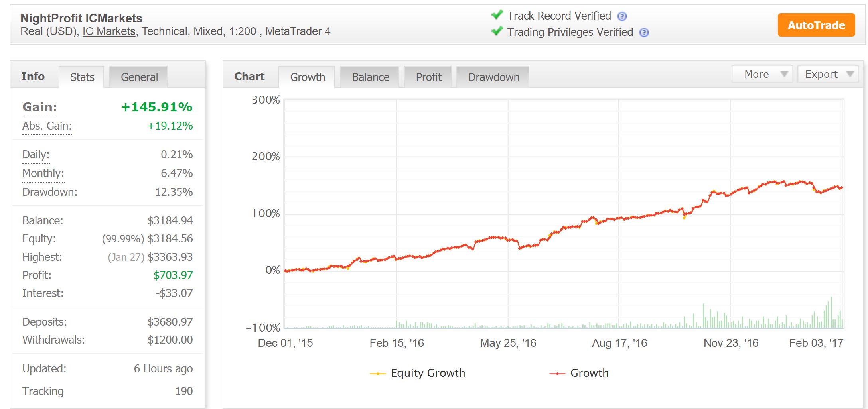Select the Growth chart tab
Screen dimensions: 868x409
click(308, 77)
